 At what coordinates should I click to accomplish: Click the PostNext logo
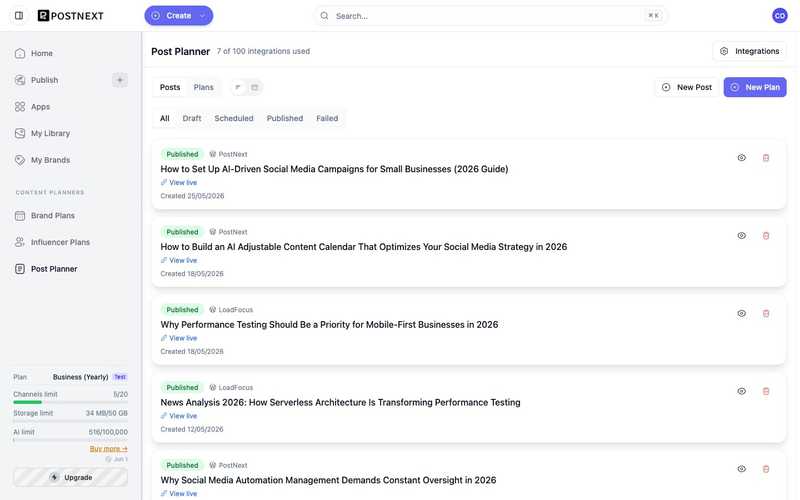70,15
